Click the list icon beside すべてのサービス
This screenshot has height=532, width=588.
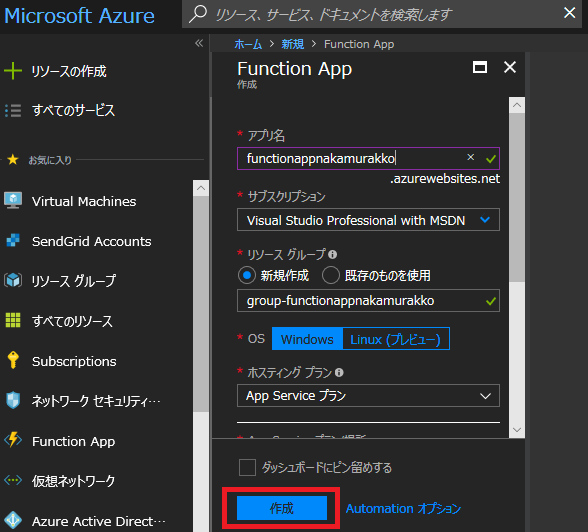(x=13, y=111)
